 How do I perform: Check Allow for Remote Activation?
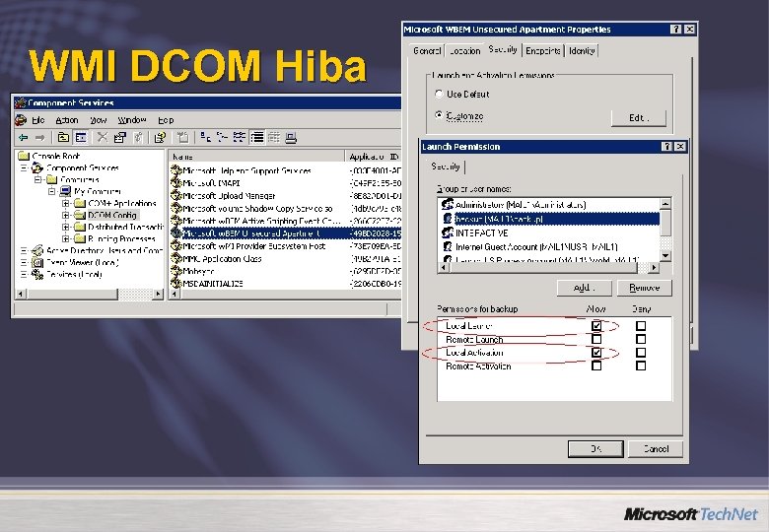(x=596, y=366)
